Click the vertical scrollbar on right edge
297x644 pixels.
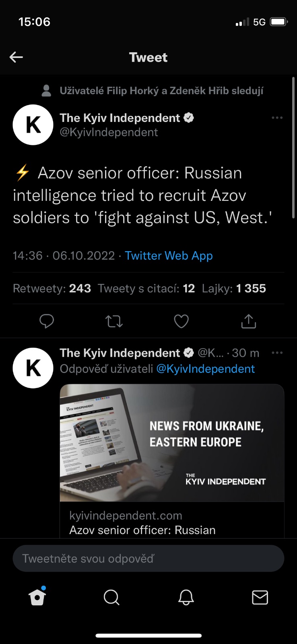pyautogui.click(x=293, y=149)
